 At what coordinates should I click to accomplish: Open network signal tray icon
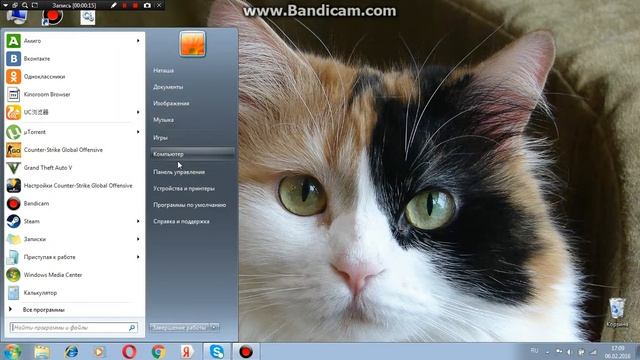[x=593, y=352]
